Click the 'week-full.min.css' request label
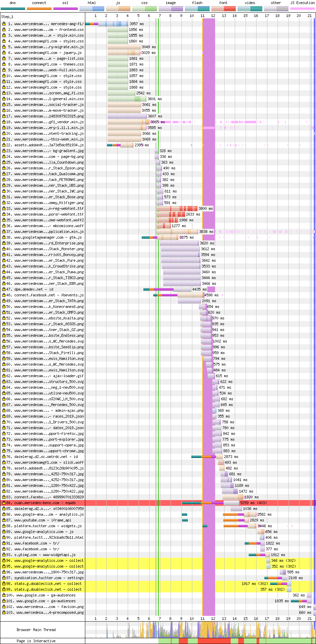The width and height of the screenshot is (316, 644). pos(49,70)
